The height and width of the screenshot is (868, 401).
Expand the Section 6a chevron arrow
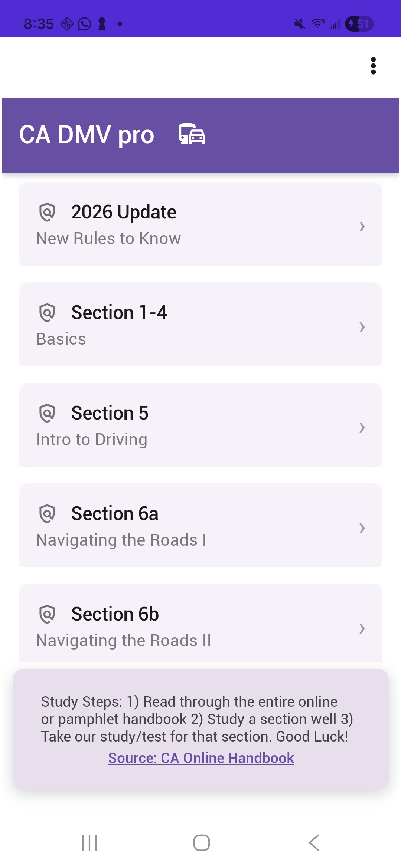[x=362, y=528]
